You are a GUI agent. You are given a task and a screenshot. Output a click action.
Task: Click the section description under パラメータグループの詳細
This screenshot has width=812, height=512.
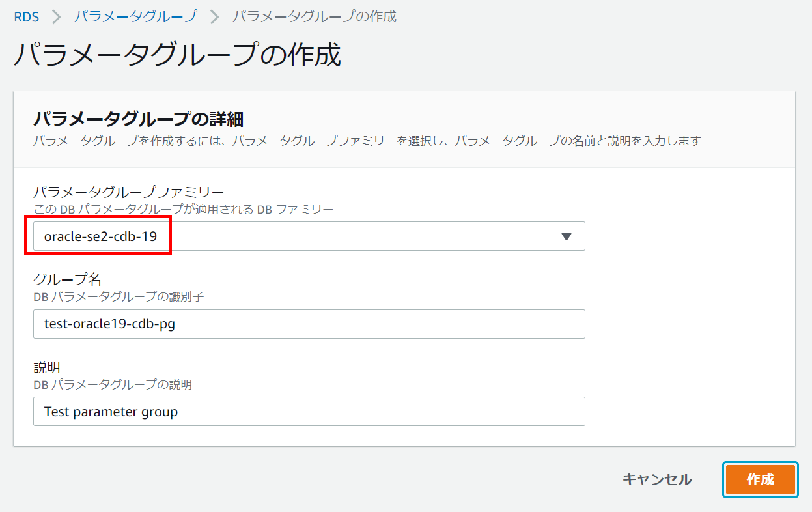click(367, 141)
